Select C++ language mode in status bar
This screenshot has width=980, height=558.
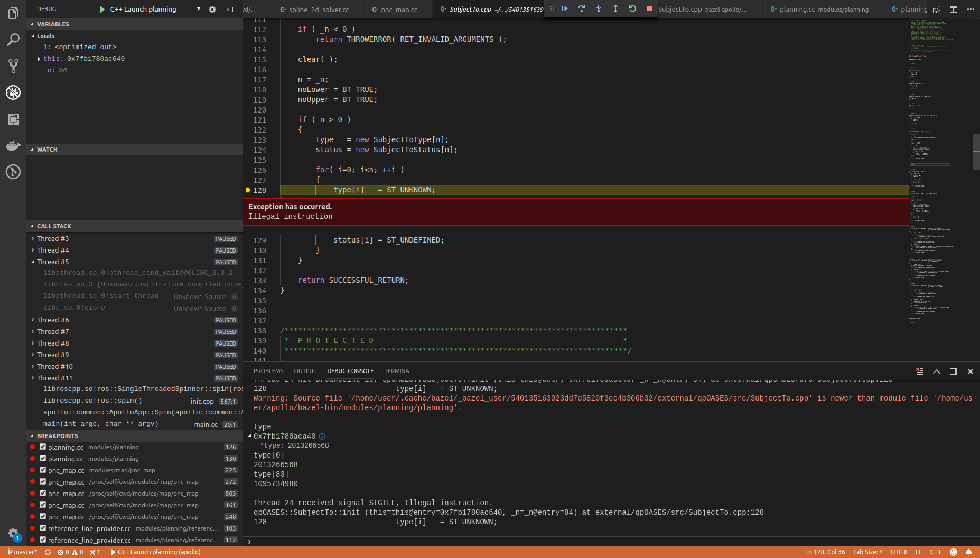[936, 552]
